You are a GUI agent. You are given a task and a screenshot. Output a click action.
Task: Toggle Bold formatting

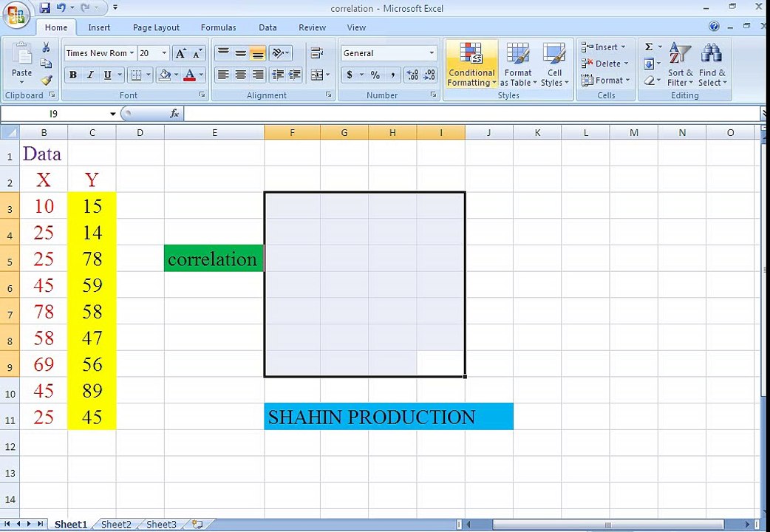(73, 75)
